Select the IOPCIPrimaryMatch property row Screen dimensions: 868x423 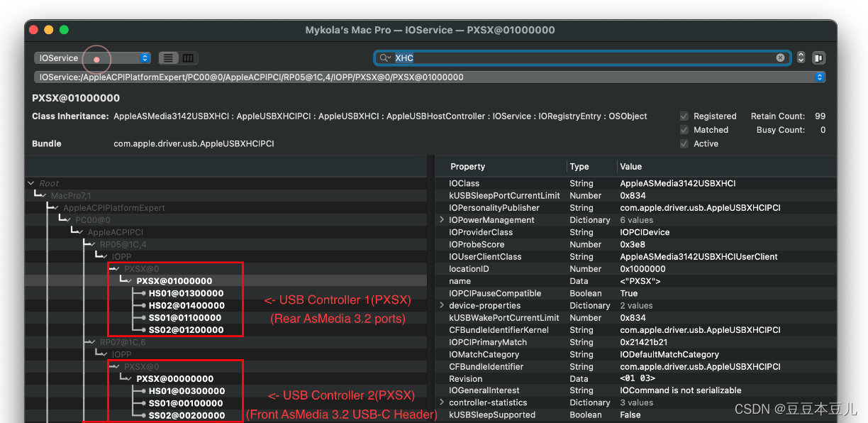[x=636, y=342]
